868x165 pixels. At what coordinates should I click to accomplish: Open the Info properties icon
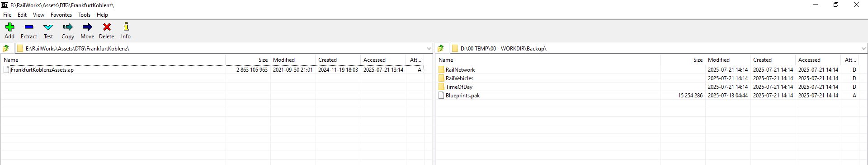[x=126, y=27]
